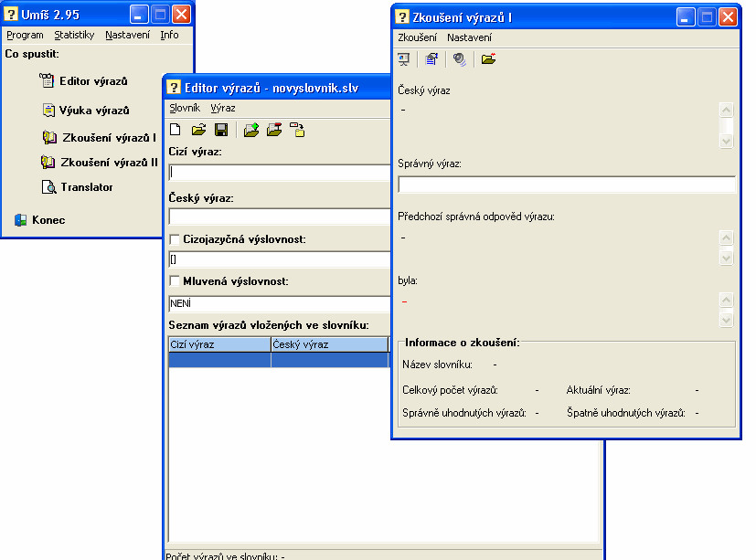Click scroll up arrow of Český výraz box
The width and height of the screenshot is (756, 560).
pyautogui.click(x=726, y=110)
